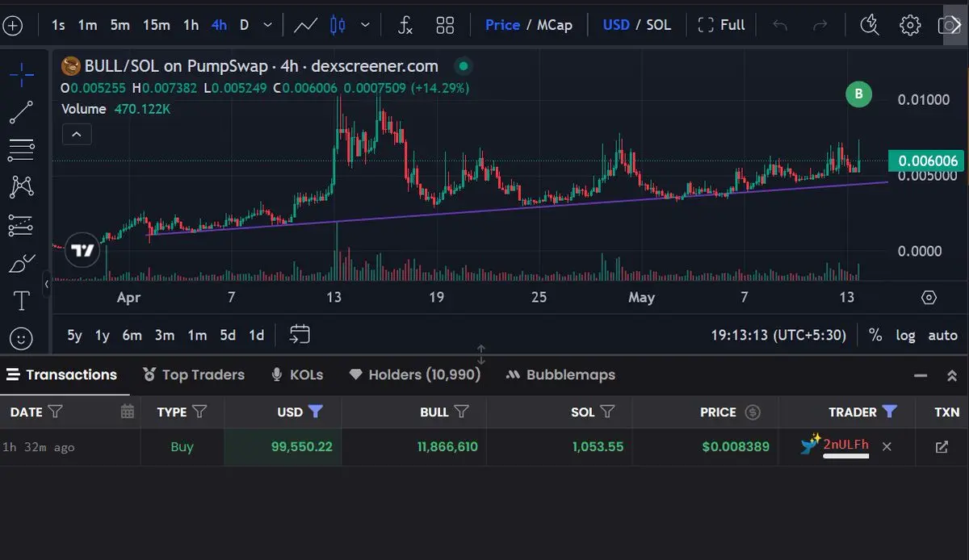This screenshot has width=969, height=560.
Task: Open the date calendar picker icon
Action: (127, 412)
